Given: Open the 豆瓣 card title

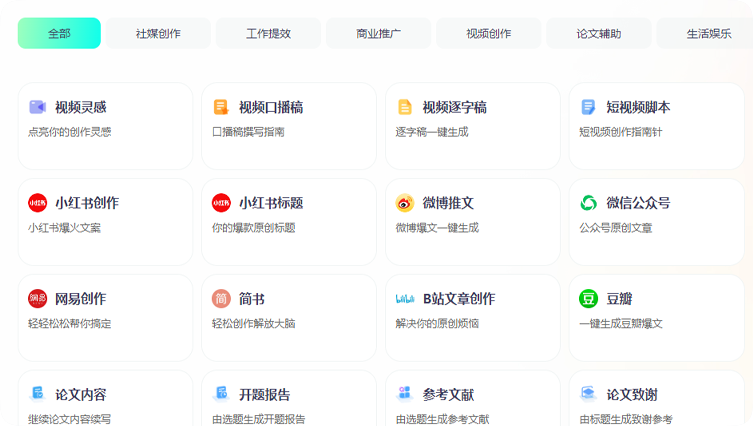Looking at the screenshot, I should pos(619,299).
